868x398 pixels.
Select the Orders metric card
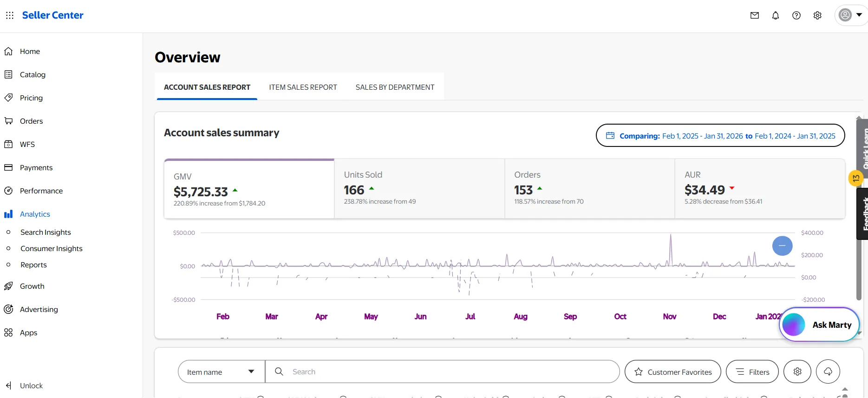(590, 189)
